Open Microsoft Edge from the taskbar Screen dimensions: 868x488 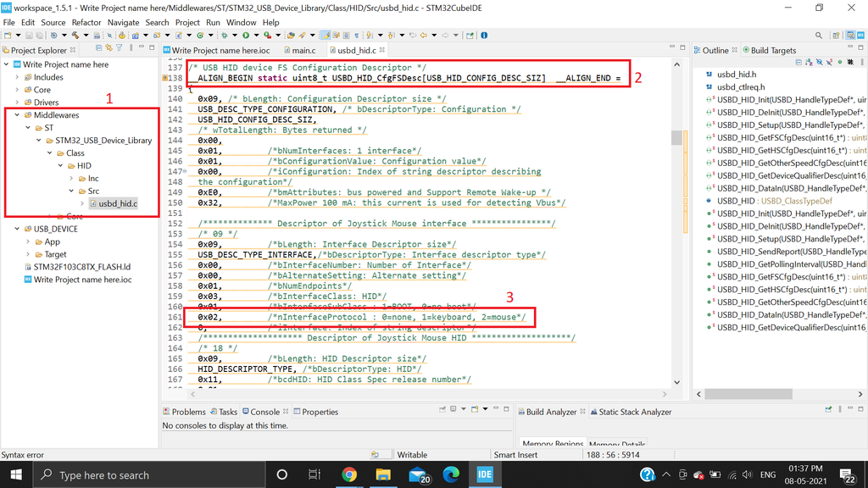coord(451,474)
